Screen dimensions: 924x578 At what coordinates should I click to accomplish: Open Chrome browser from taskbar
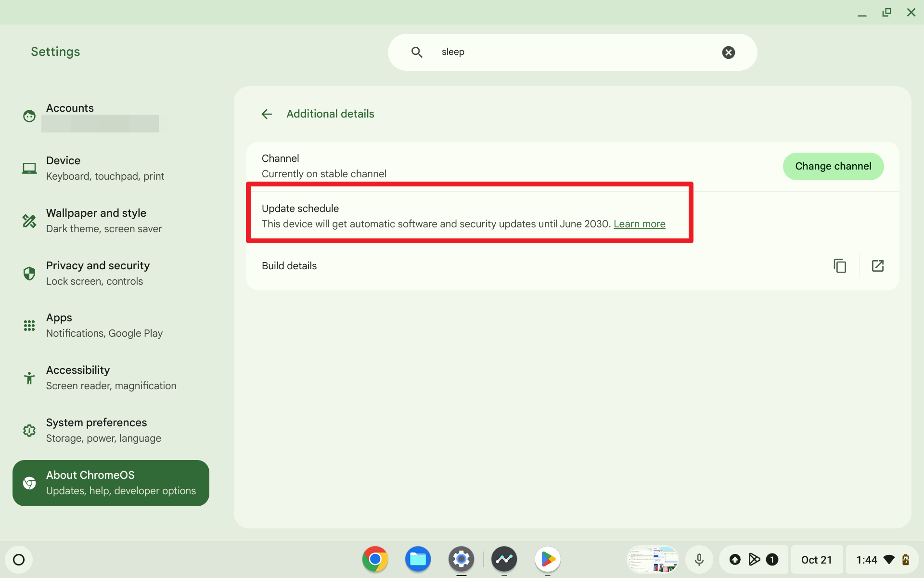[x=374, y=559]
